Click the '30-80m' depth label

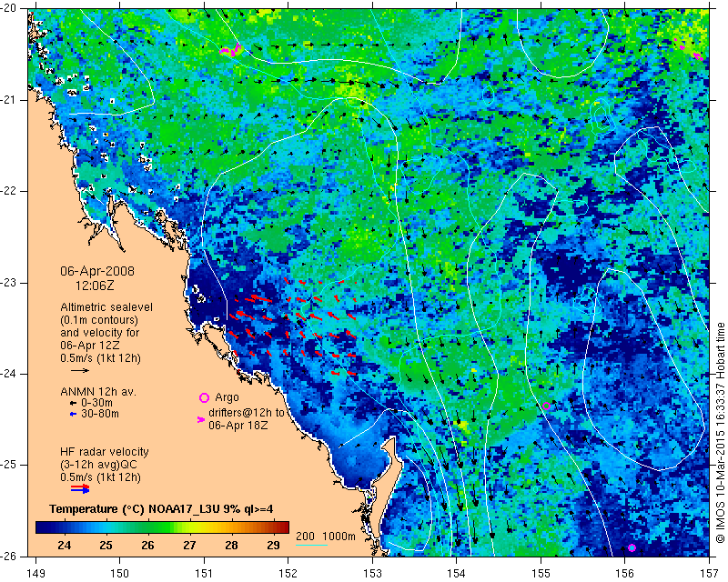point(100,414)
